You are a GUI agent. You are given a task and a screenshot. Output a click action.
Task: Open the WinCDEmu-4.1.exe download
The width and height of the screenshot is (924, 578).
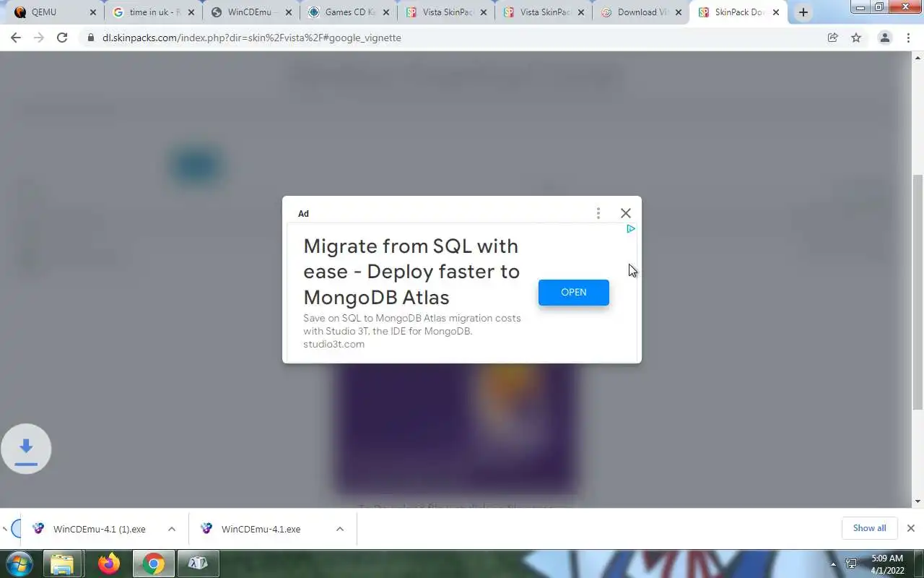pyautogui.click(x=252, y=529)
